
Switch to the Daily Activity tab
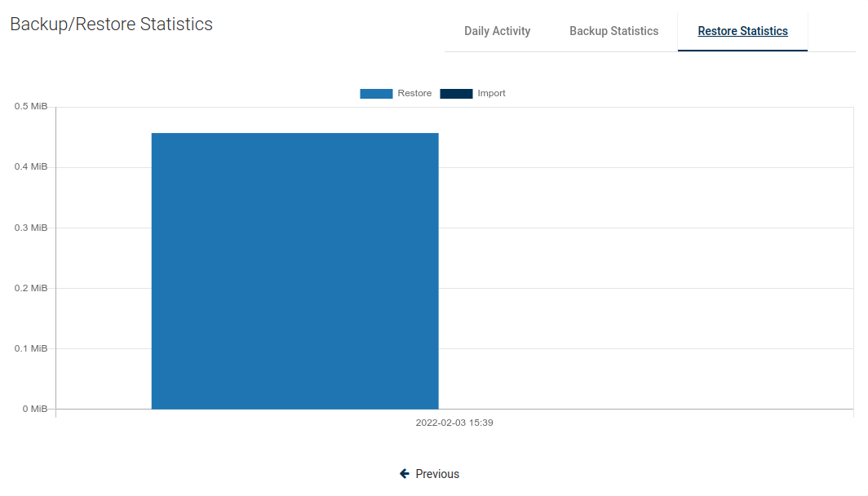pyautogui.click(x=497, y=32)
